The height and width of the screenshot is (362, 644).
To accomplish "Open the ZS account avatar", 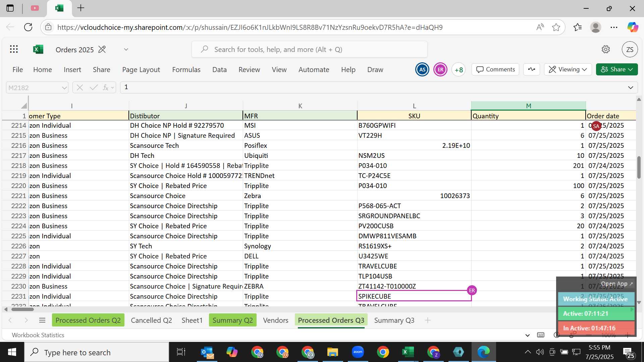I will click(x=630, y=50).
